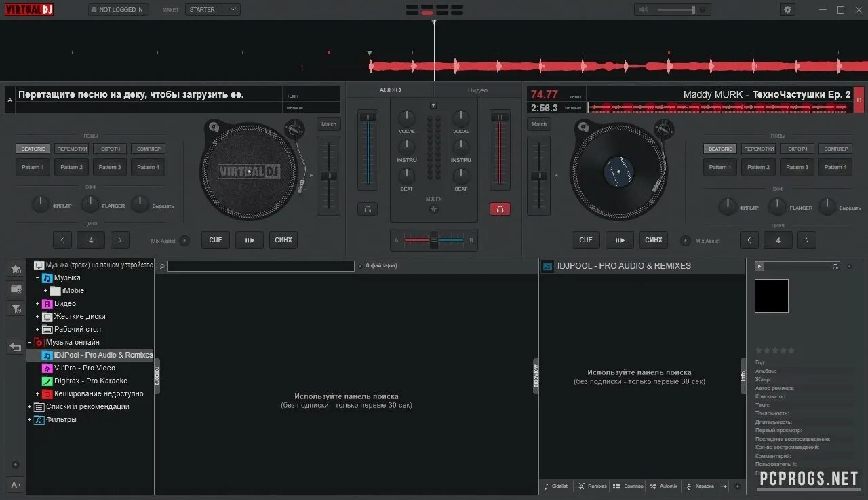The width and height of the screenshot is (868, 500).
Task: Open the Sidelist panel
Action: (555, 486)
